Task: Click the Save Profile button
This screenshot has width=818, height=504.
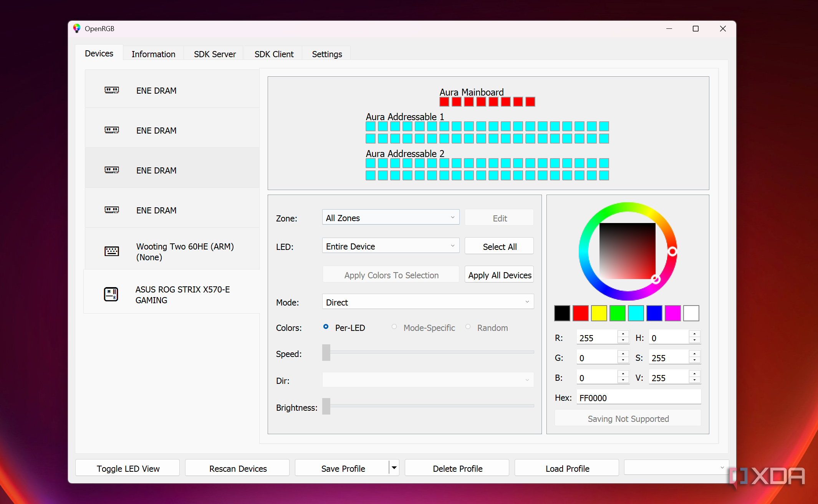Action: tap(343, 468)
